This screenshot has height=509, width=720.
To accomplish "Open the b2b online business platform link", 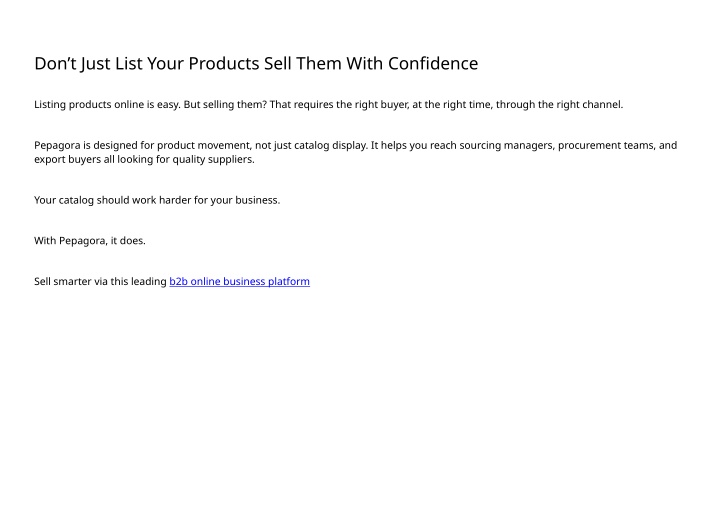I will tap(239, 281).
